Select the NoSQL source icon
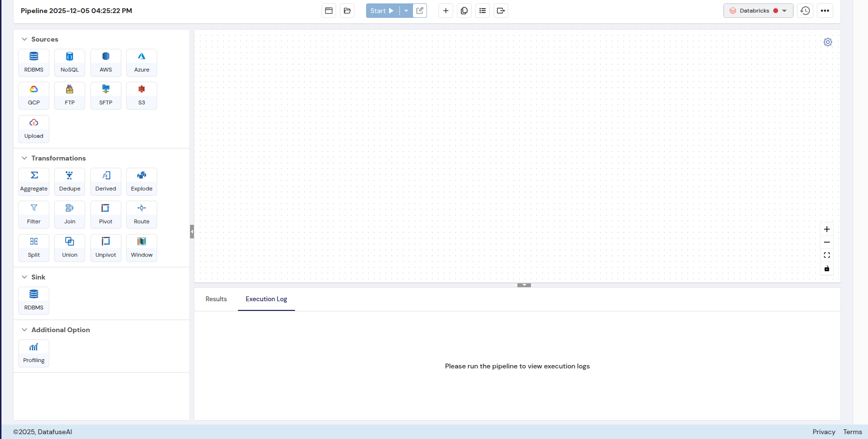The image size is (868, 439). (x=70, y=62)
